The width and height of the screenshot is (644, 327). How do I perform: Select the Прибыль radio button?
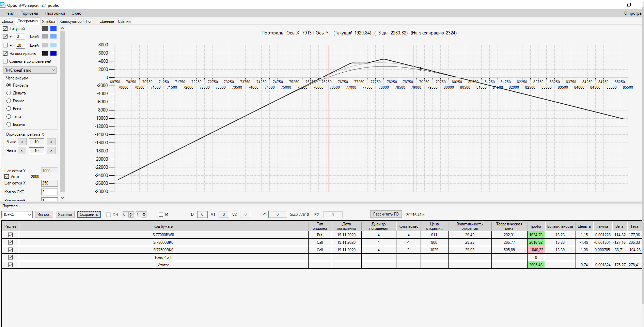coord(9,85)
